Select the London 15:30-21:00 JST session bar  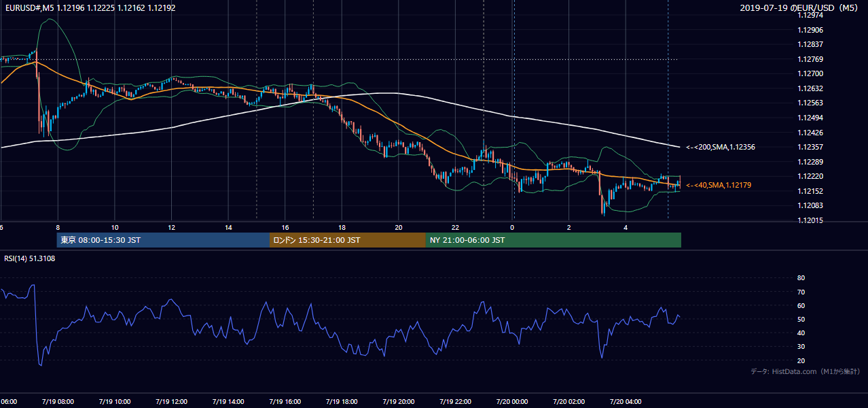[x=348, y=240]
